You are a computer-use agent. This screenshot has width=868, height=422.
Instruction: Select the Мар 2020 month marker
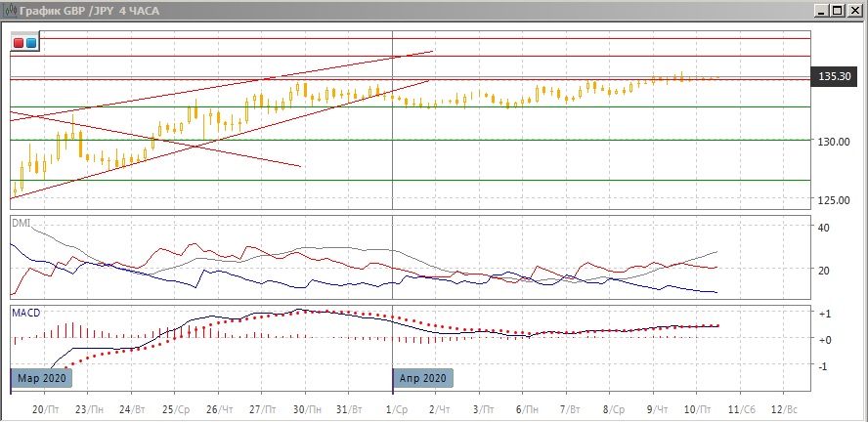coord(42,378)
